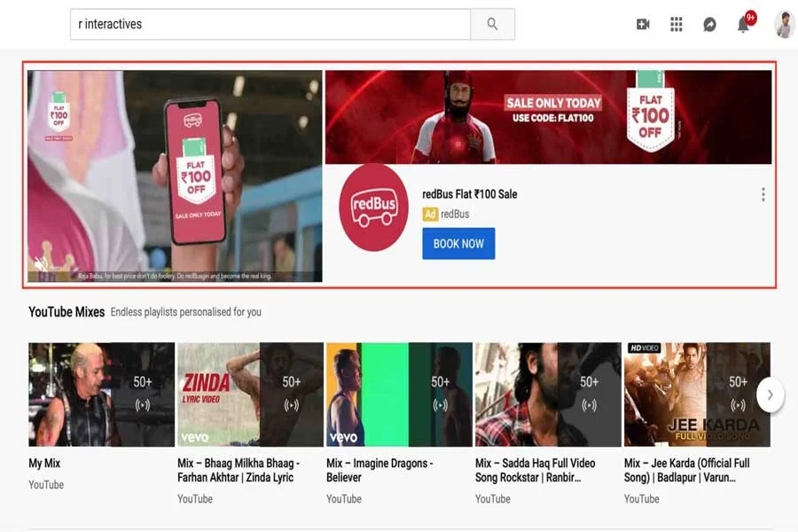798x532 pixels.
Task: Click the redBus phone ad video
Action: [x=175, y=176]
